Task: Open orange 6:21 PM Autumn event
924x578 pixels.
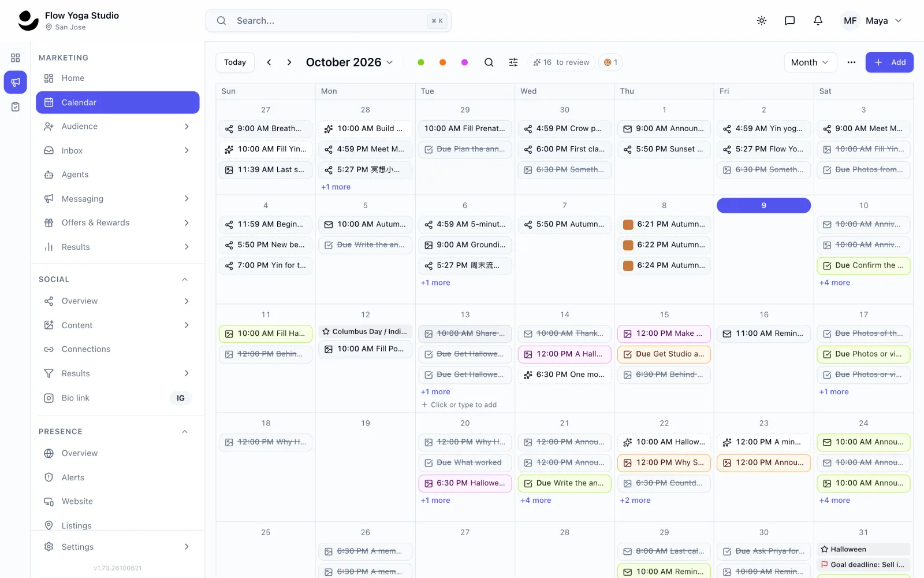Action: coord(664,225)
